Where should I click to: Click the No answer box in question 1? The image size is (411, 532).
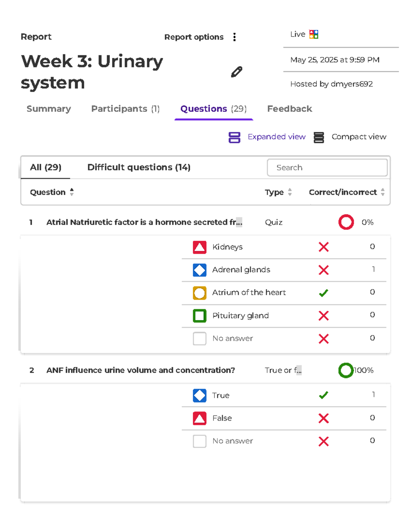coord(199,338)
